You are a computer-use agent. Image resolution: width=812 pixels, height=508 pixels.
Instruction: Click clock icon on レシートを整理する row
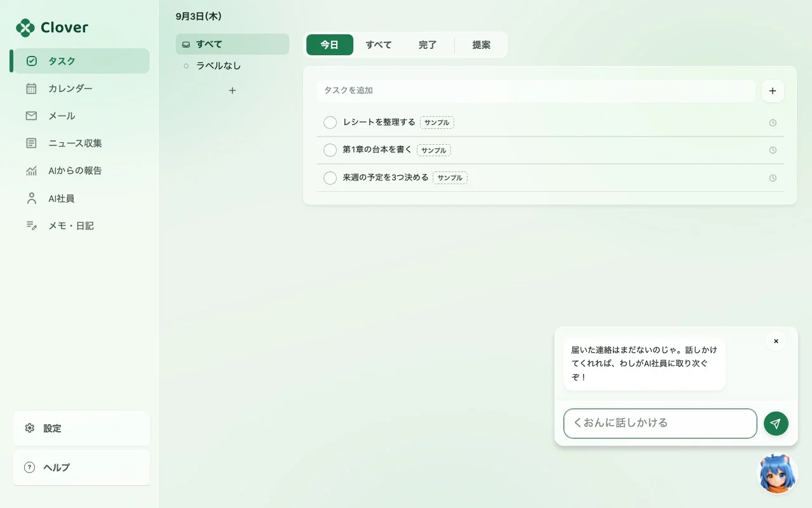tap(773, 123)
